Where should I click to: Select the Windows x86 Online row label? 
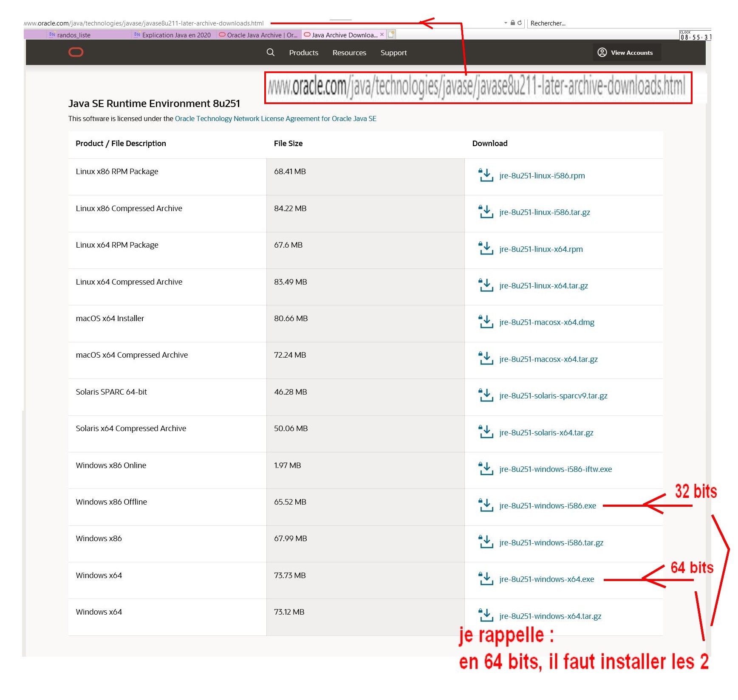(x=111, y=465)
